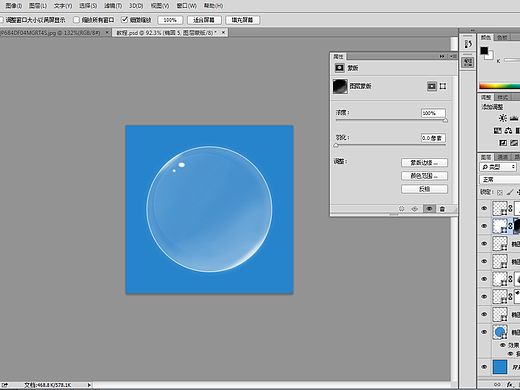Add a Posterize adjustment icon
520x390 pixels.
click(514, 143)
